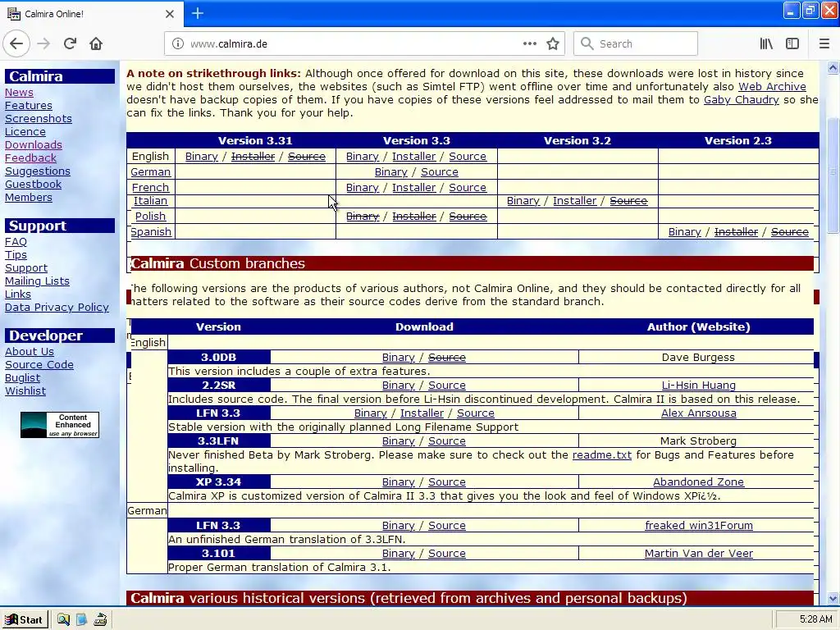Download 3.101 German Binary

pos(398,554)
